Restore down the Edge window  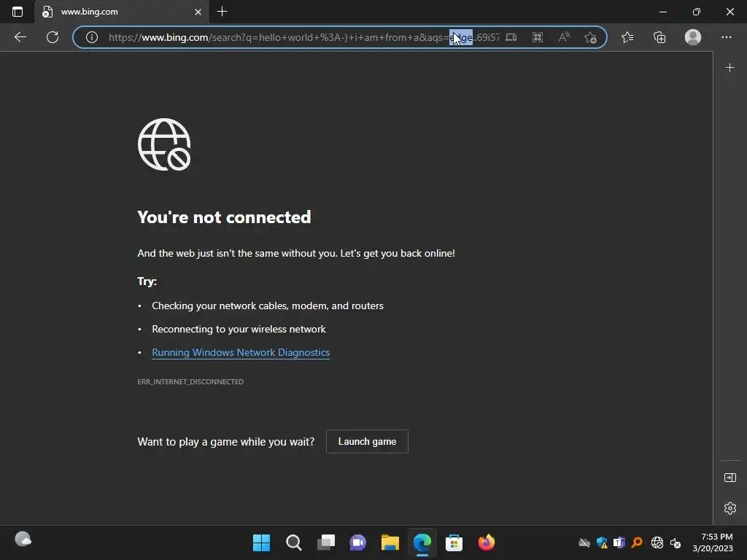click(697, 12)
